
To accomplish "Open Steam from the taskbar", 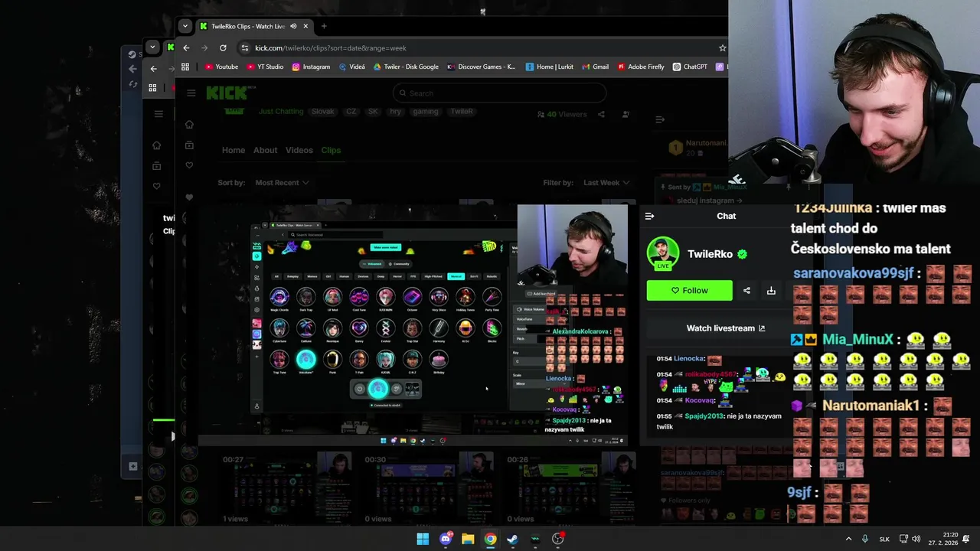I will click(512, 539).
